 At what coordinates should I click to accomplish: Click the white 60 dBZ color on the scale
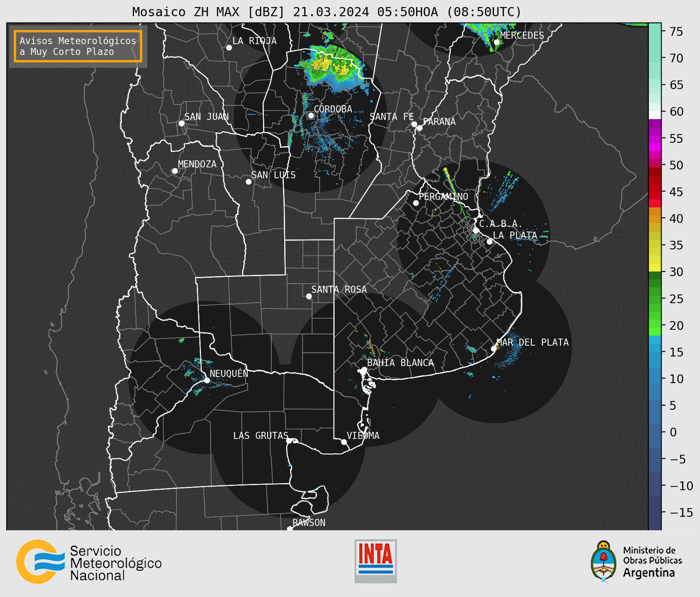(654, 115)
